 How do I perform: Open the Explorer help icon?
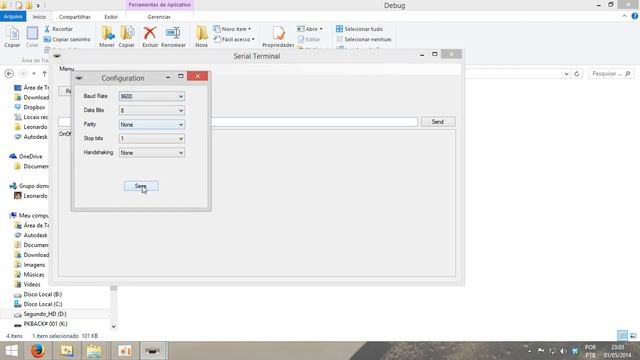click(635, 16)
